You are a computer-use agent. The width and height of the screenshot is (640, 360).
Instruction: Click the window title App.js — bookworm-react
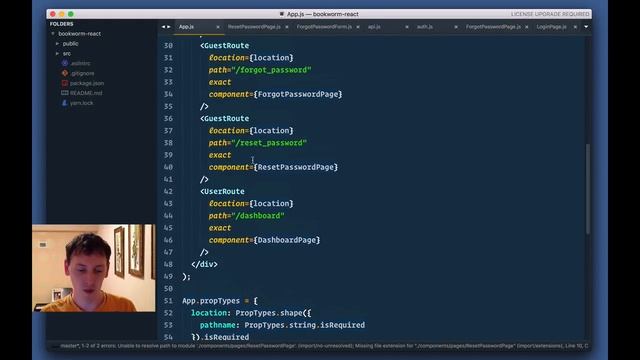[322, 14]
